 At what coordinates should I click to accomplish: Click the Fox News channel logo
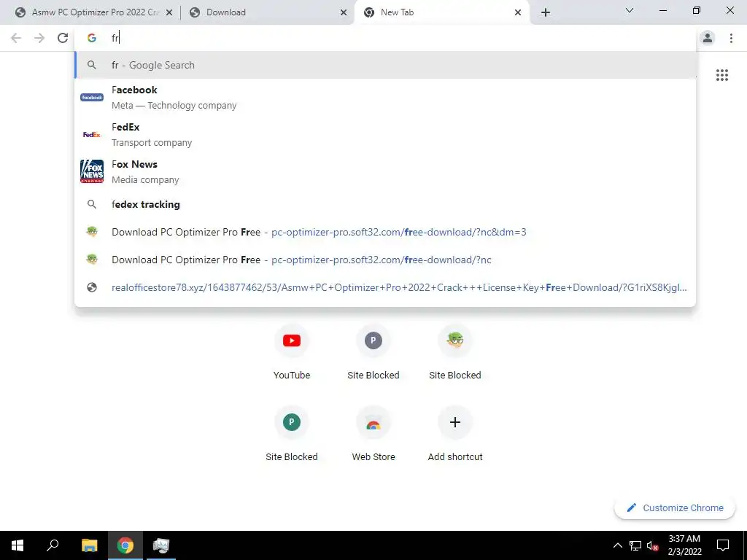(92, 171)
